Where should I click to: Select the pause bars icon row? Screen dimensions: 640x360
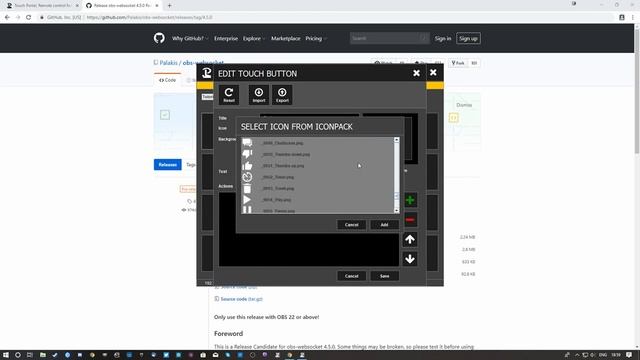coord(318,210)
